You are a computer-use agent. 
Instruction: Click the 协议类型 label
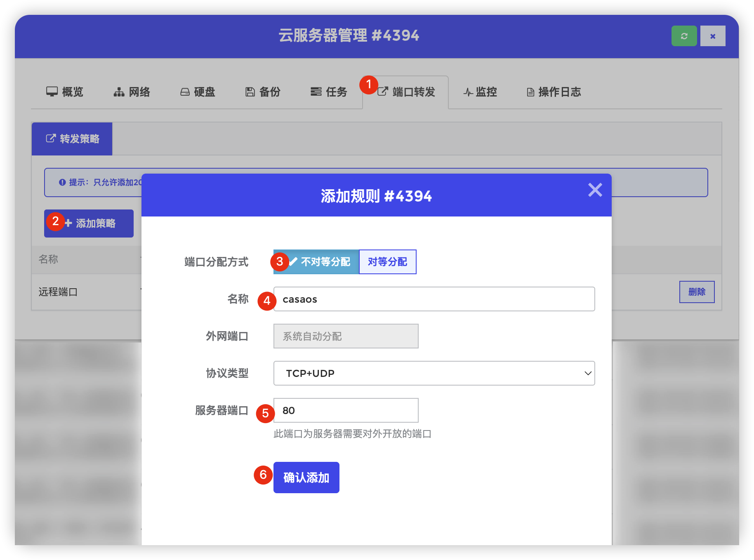click(x=227, y=373)
